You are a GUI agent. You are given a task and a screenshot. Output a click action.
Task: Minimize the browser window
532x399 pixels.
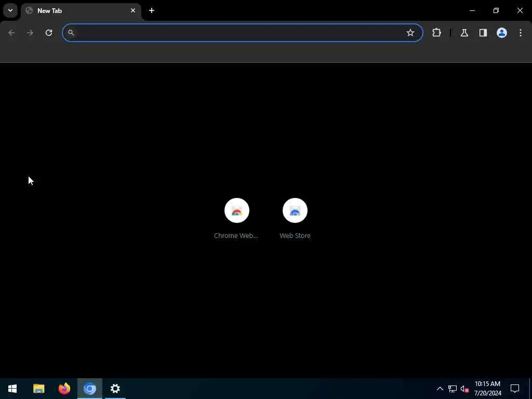472,10
